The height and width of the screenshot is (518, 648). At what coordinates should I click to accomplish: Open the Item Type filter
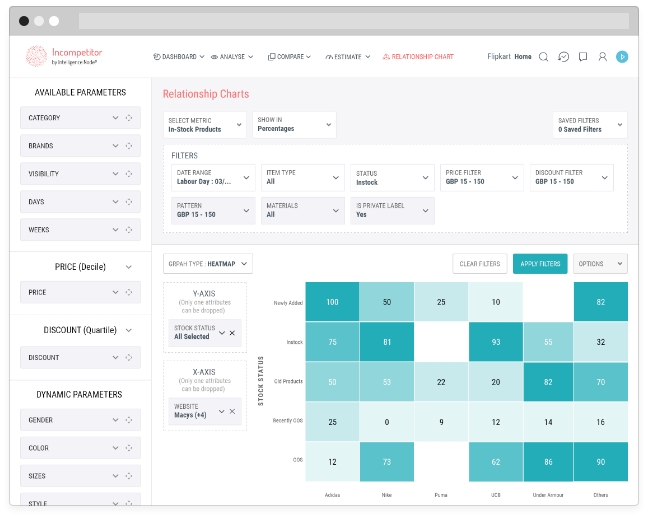(x=303, y=178)
